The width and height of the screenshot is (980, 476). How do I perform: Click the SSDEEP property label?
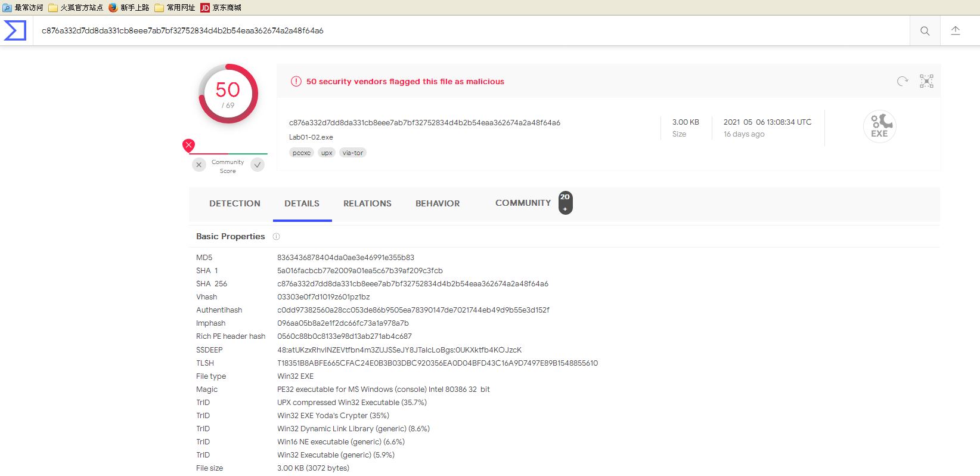[x=209, y=350]
